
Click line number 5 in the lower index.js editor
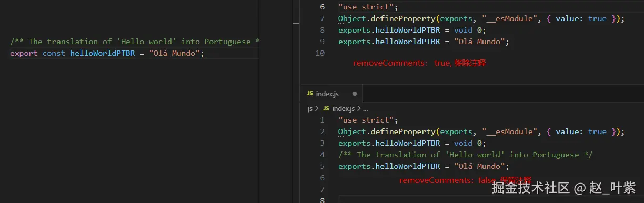[323, 166]
